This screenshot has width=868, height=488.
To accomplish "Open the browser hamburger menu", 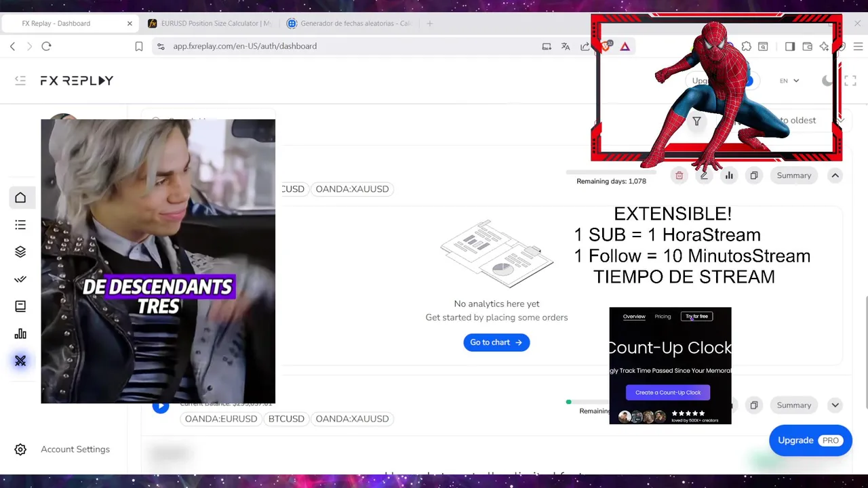I will (858, 46).
